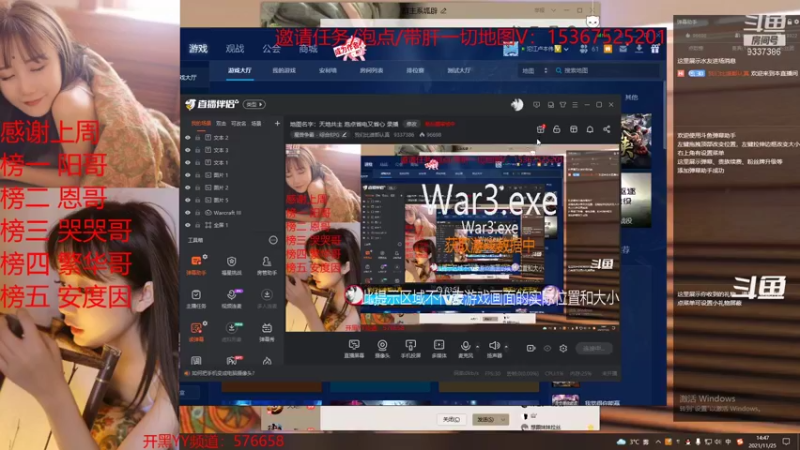Open the 视频连麦 tool
This screenshot has width=800, height=450.
(231, 299)
